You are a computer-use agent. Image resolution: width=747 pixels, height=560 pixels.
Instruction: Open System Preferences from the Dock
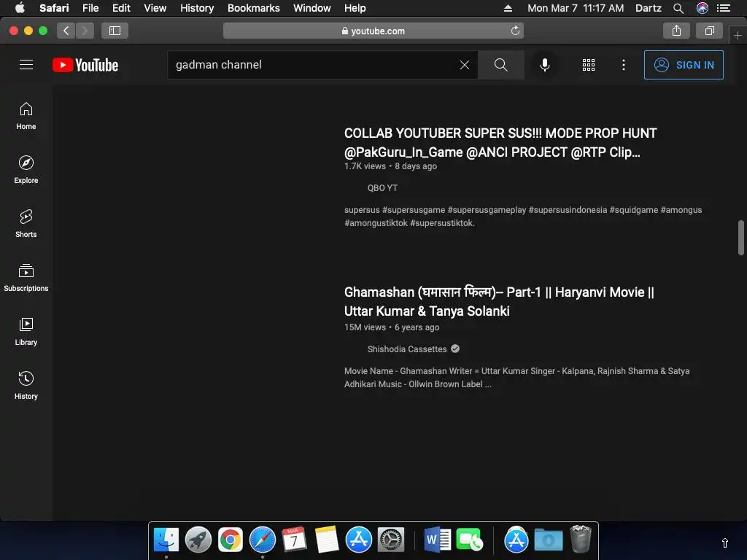point(391,540)
